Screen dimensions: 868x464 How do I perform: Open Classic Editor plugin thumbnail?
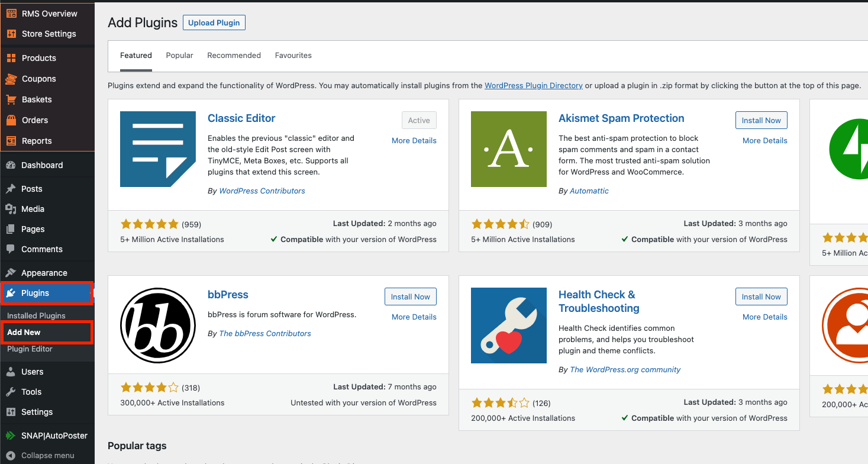click(x=158, y=149)
